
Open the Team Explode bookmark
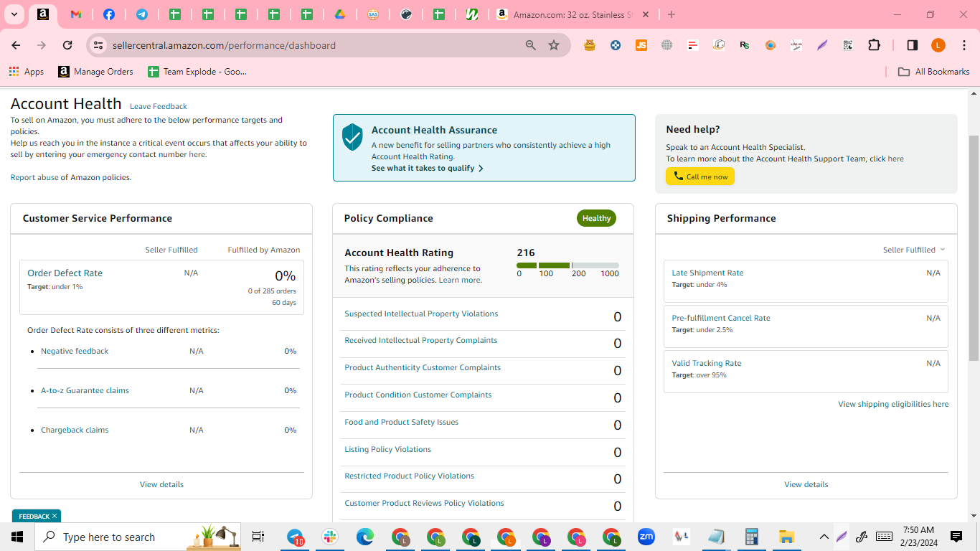(197, 72)
